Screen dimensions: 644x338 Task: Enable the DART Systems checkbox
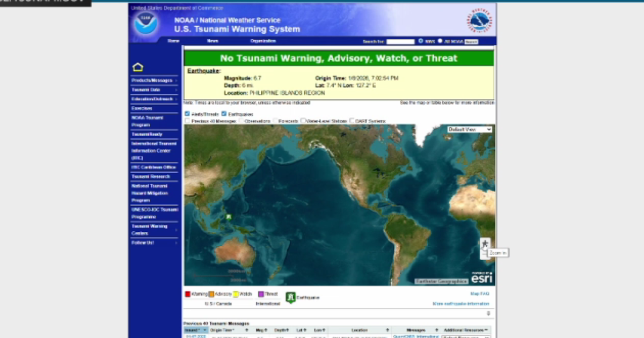click(352, 120)
